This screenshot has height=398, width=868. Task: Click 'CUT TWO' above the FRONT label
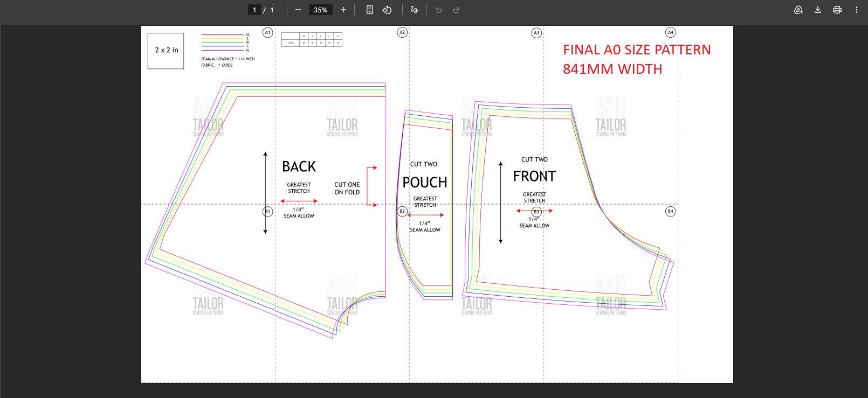[534, 159]
